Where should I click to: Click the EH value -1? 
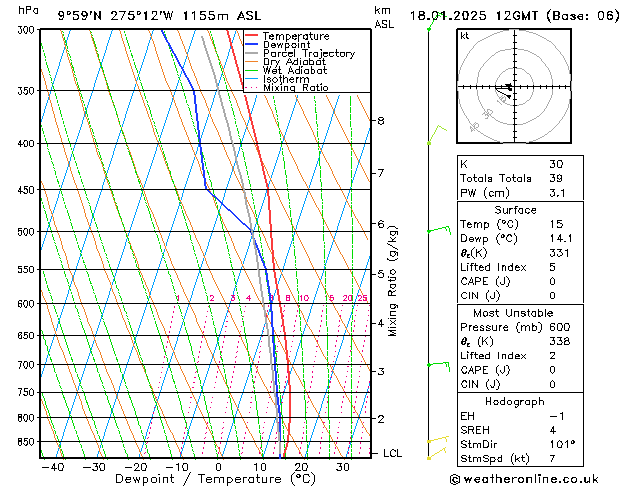pos(557,416)
